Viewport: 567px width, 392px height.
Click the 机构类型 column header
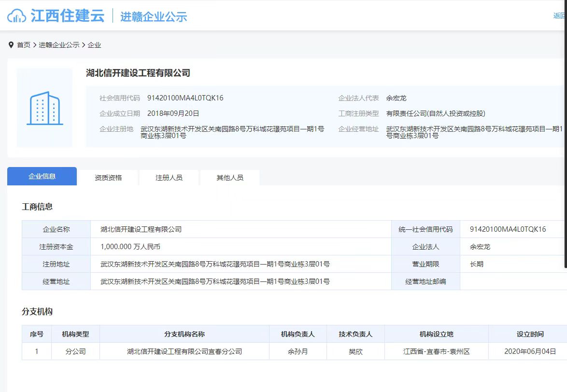point(75,334)
